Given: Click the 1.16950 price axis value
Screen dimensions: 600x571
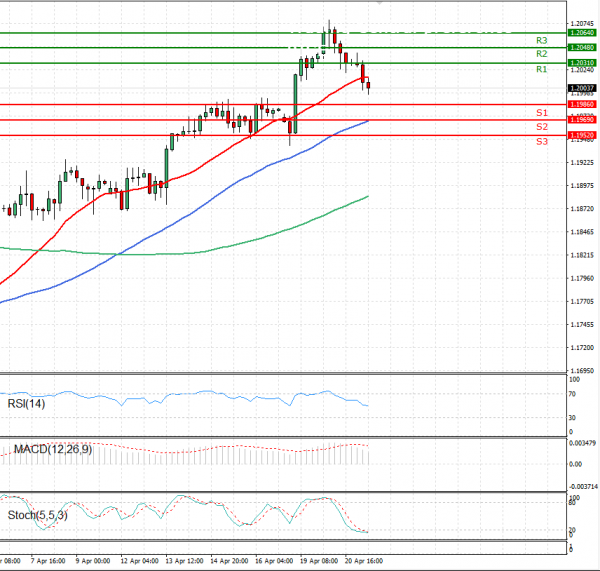Looking at the screenshot, I should 582,371.
